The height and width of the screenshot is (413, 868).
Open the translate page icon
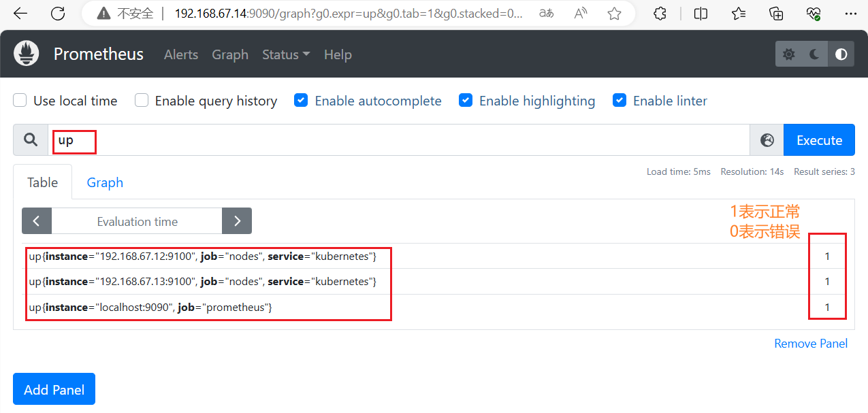[x=546, y=14]
